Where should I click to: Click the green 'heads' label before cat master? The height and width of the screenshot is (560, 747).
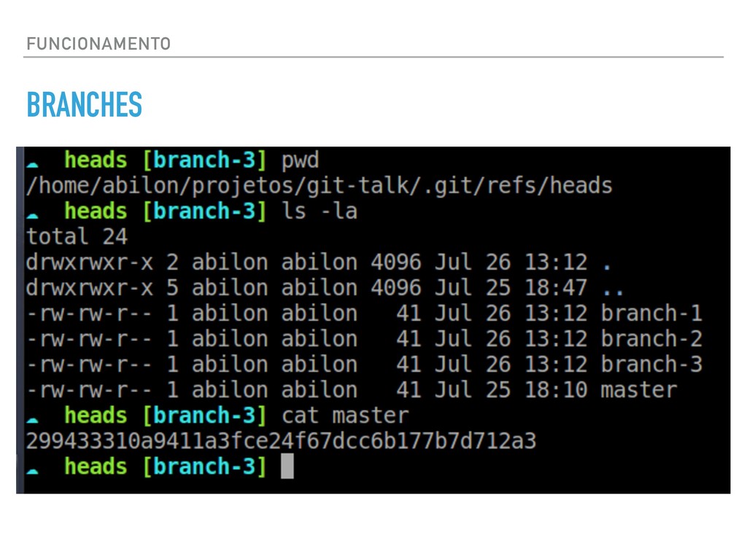click(96, 416)
